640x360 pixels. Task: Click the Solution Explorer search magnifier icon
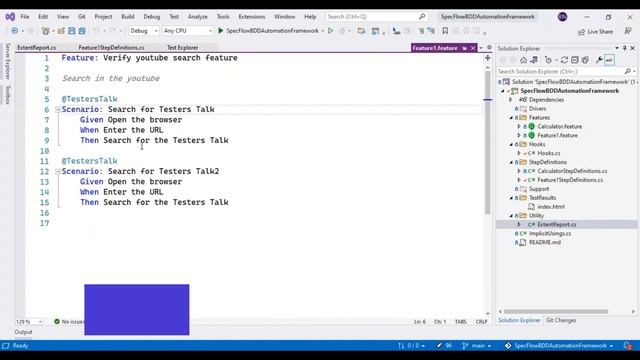627,71
